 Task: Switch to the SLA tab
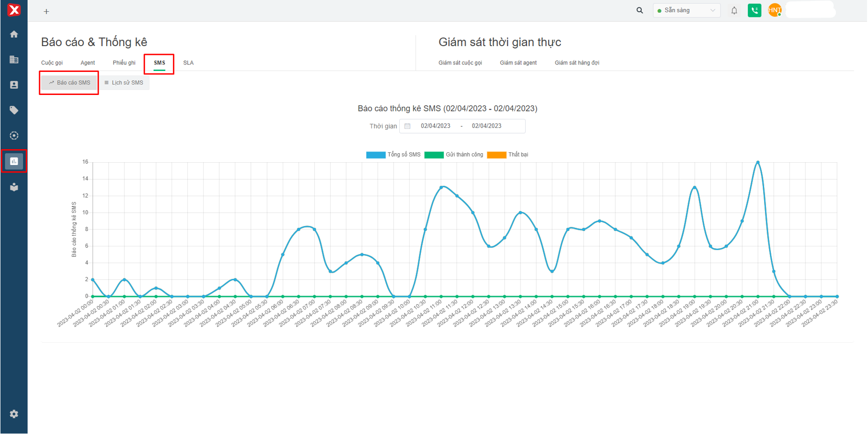(188, 63)
